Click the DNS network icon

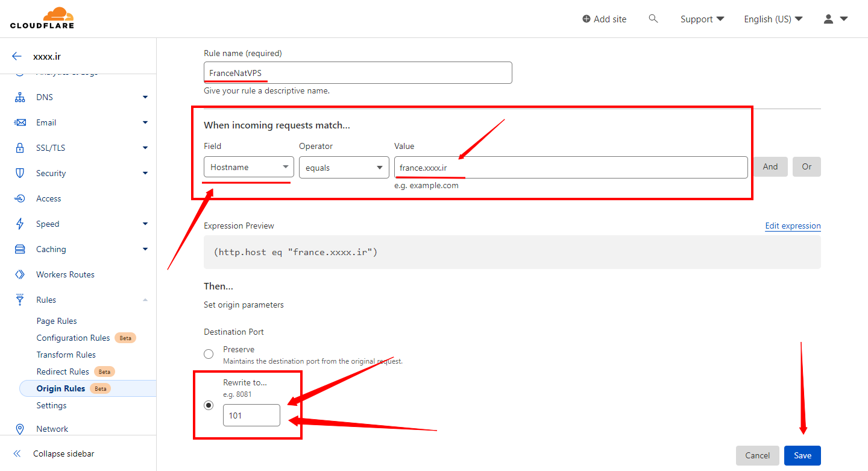tap(20, 97)
